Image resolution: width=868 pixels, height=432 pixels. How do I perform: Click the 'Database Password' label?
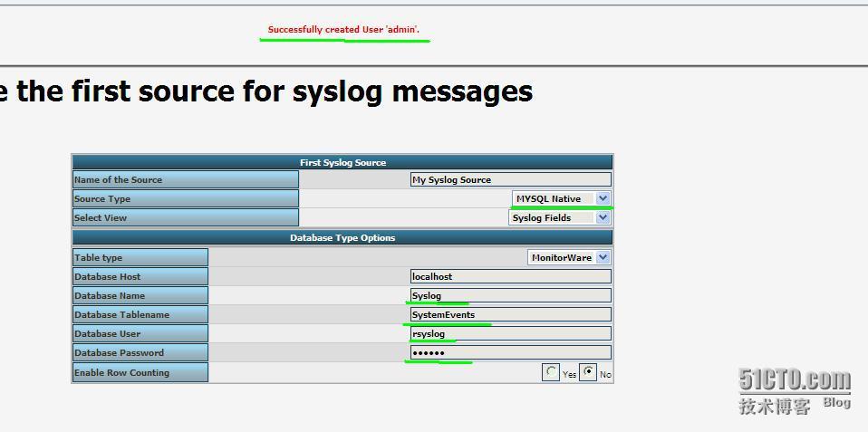coord(140,353)
